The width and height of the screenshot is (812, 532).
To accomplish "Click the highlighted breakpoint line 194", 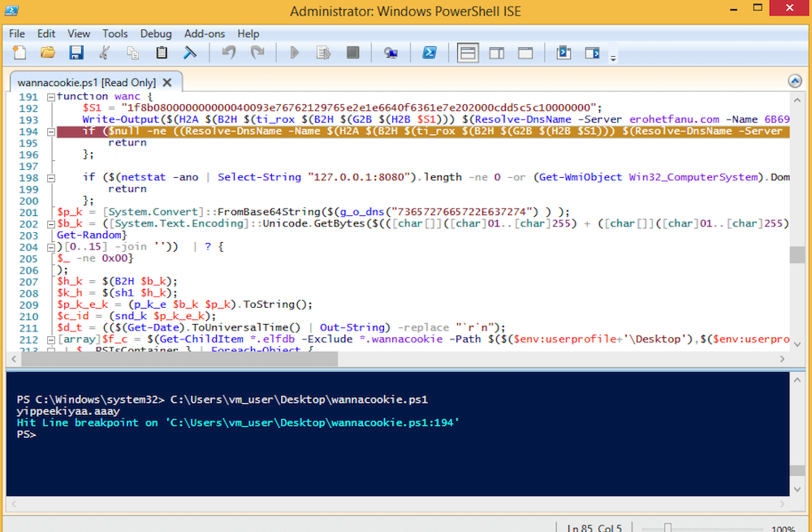I will click(423, 132).
